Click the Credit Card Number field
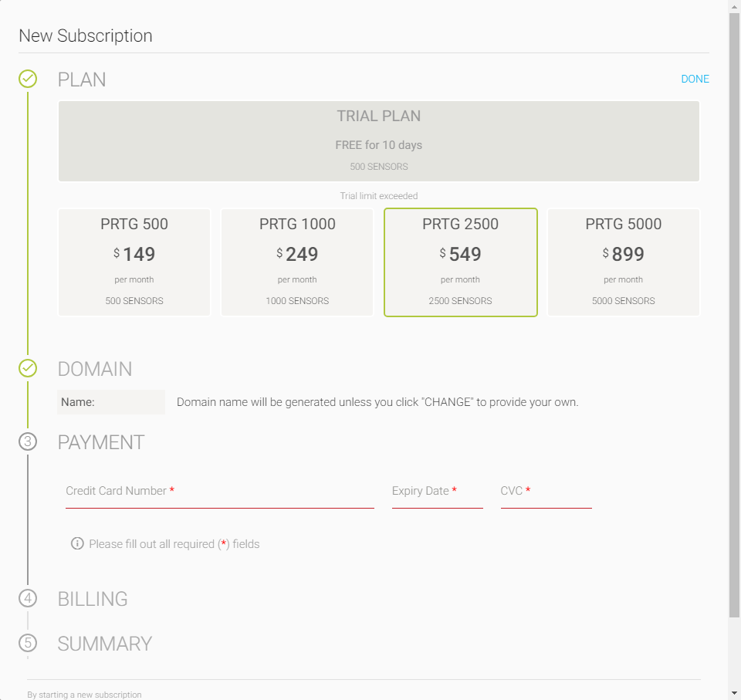Image resolution: width=741 pixels, height=700 pixels. (x=219, y=492)
